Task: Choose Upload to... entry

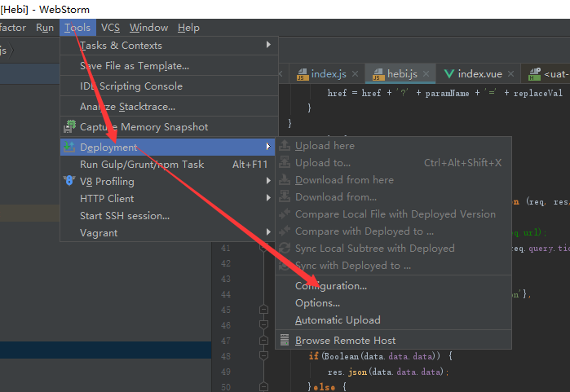Action: click(394, 163)
